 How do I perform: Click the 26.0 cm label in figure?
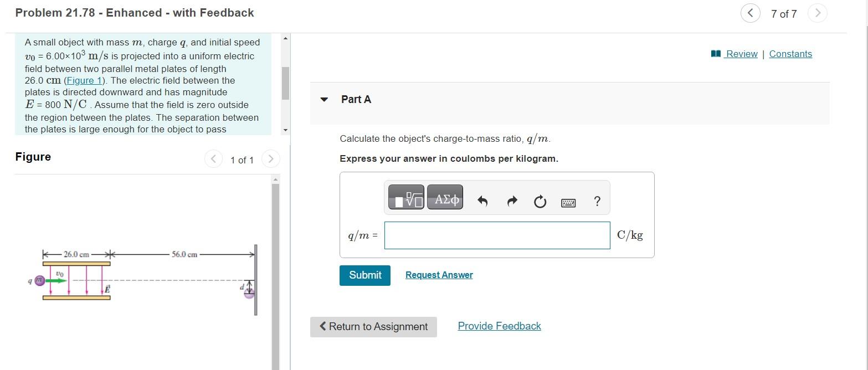(x=76, y=254)
